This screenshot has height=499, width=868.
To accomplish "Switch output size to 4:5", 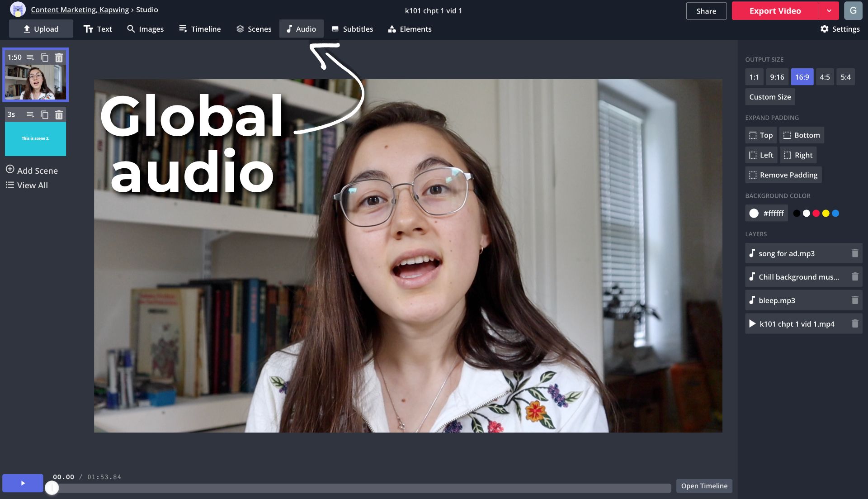I will (x=824, y=77).
